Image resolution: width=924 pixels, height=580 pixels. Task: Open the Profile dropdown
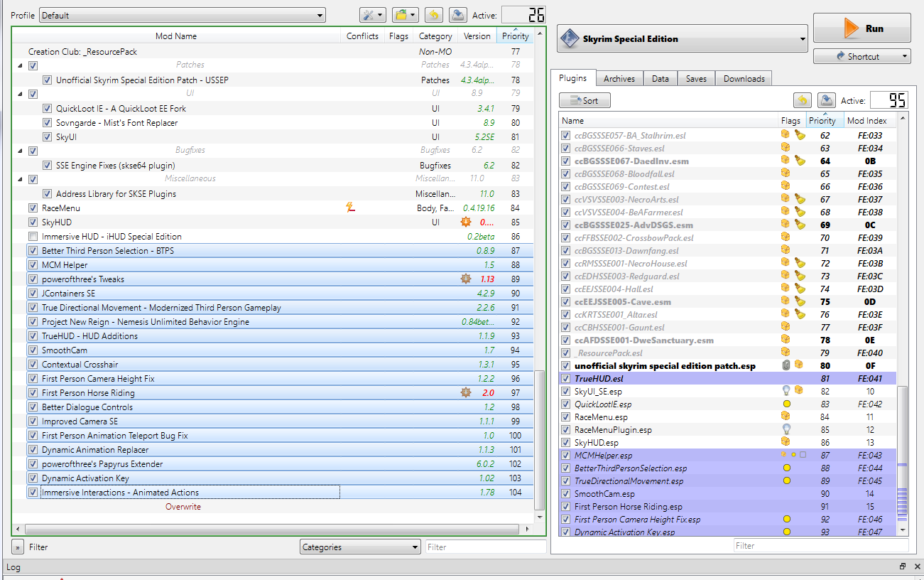click(x=182, y=15)
